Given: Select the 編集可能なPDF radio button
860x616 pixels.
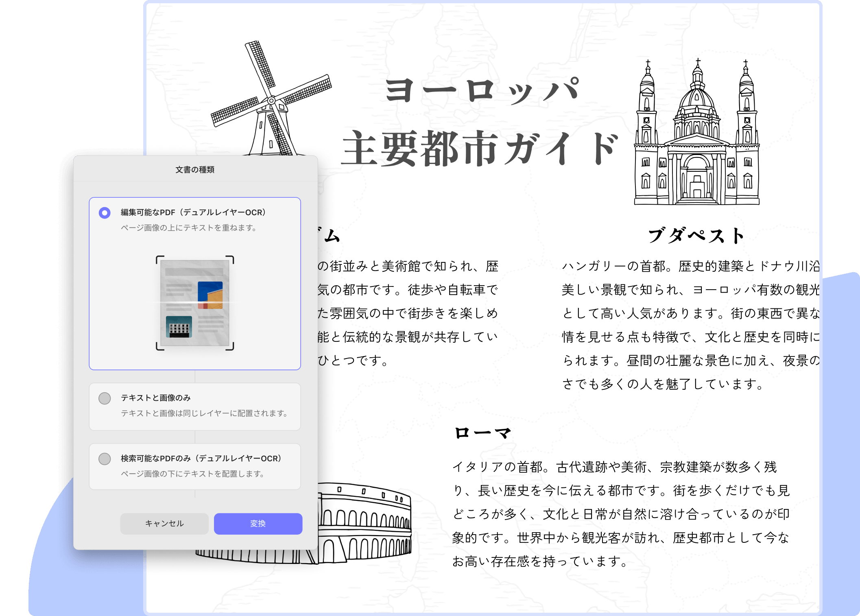Looking at the screenshot, I should [105, 213].
